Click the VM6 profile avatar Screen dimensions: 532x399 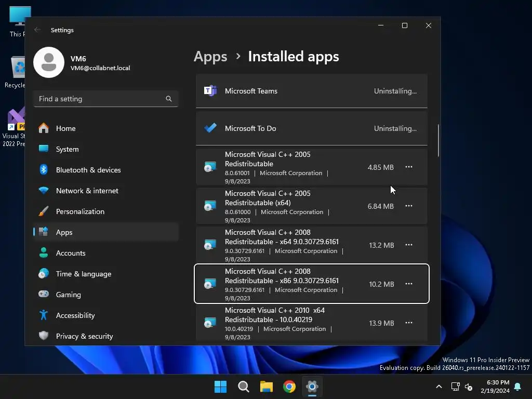tap(49, 62)
